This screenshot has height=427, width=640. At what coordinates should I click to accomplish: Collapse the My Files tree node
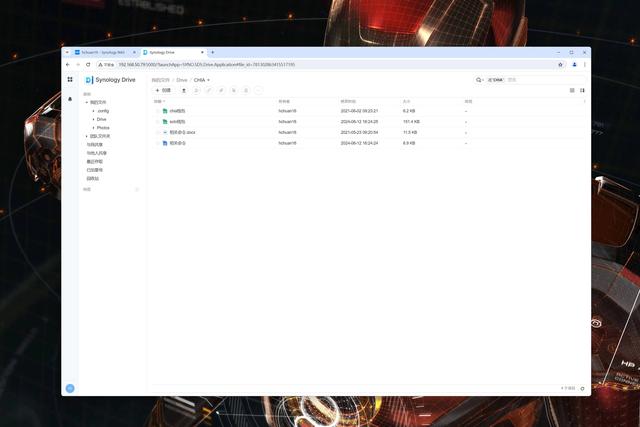(87, 102)
